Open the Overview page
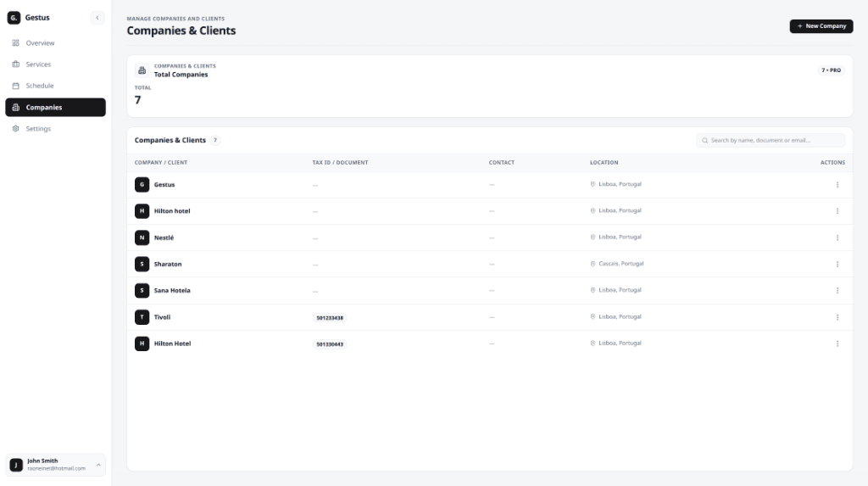This screenshot has width=868, height=486. [55, 42]
